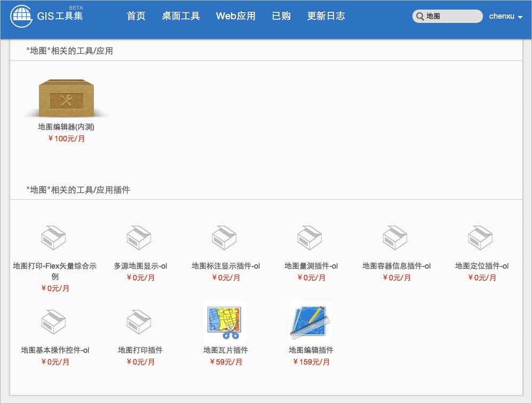Expand the chenxu user dropdown

tap(505, 17)
